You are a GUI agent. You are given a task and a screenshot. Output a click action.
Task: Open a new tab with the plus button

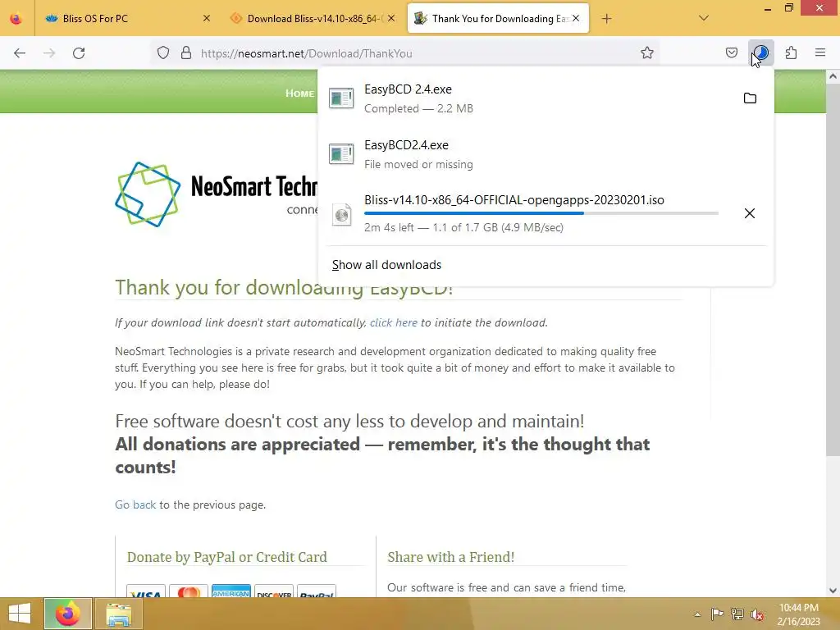pos(606,19)
